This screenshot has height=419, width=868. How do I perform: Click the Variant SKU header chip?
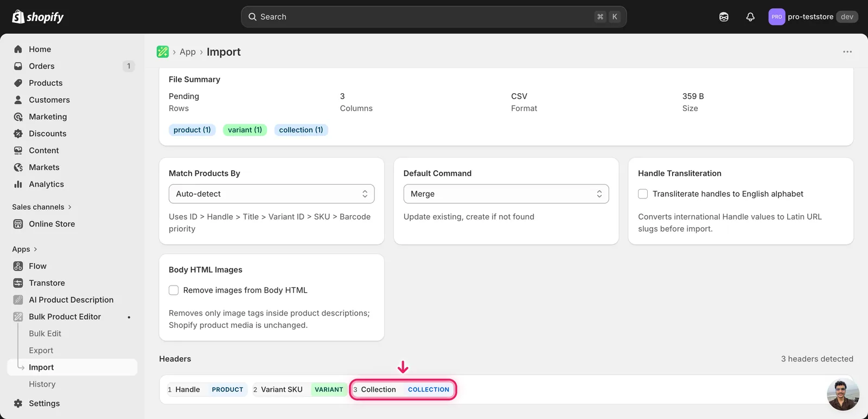[300, 390]
